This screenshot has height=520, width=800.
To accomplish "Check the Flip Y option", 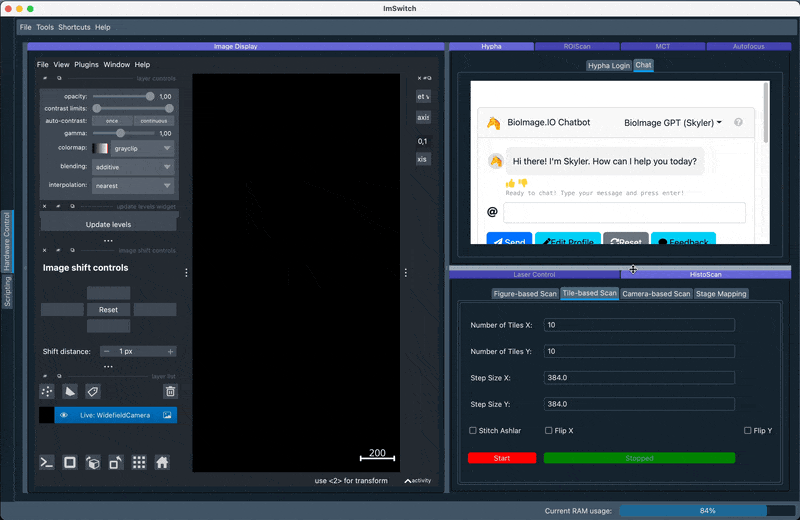I will click(748, 431).
